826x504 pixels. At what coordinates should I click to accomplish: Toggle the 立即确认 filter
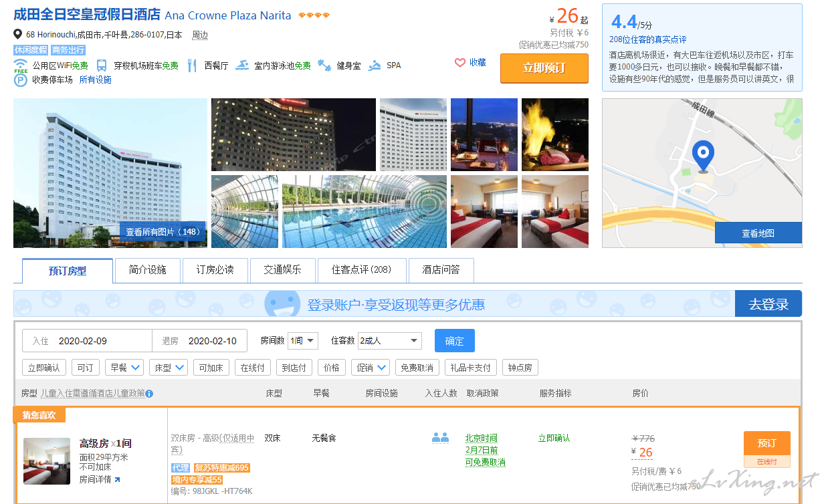[44, 368]
